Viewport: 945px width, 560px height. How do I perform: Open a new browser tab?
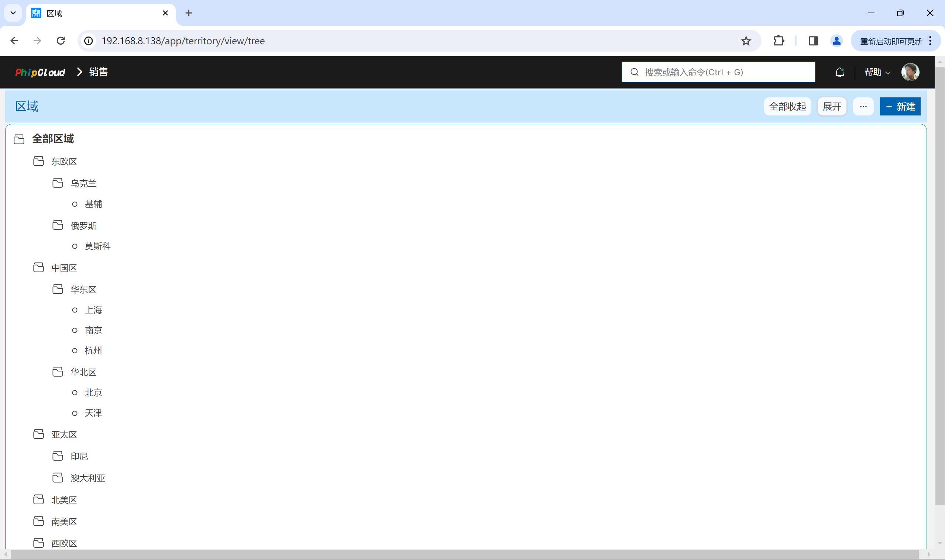(x=189, y=13)
